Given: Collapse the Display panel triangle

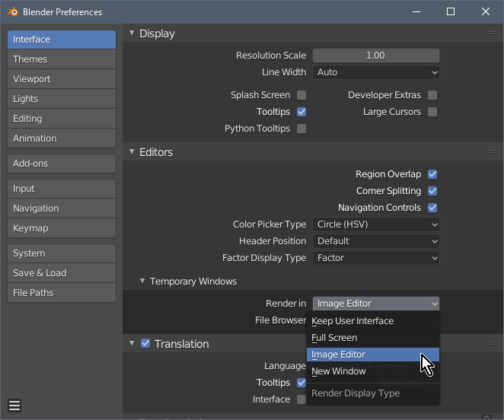Looking at the screenshot, I should (x=132, y=33).
